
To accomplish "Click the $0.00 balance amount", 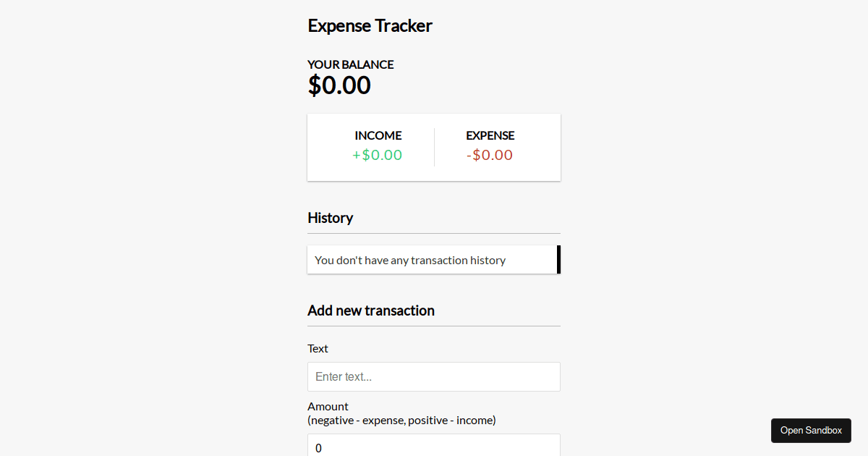I will point(339,85).
